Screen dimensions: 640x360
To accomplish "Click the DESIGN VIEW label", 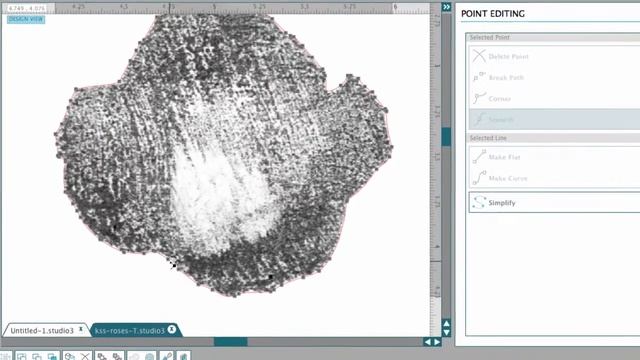I will click(x=26, y=19).
